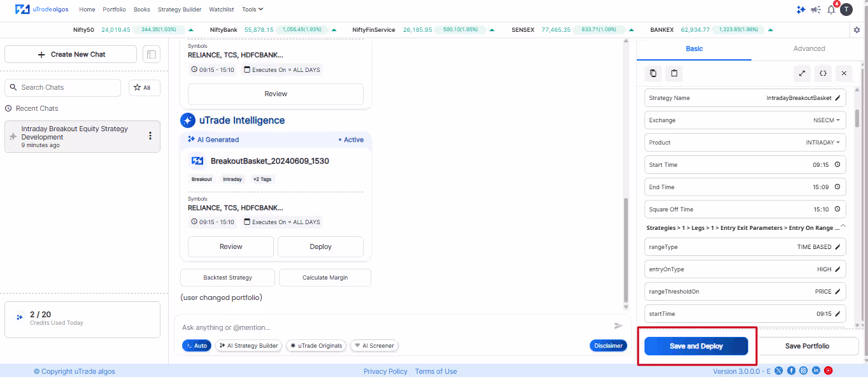Open End Time clock picker

tap(837, 187)
